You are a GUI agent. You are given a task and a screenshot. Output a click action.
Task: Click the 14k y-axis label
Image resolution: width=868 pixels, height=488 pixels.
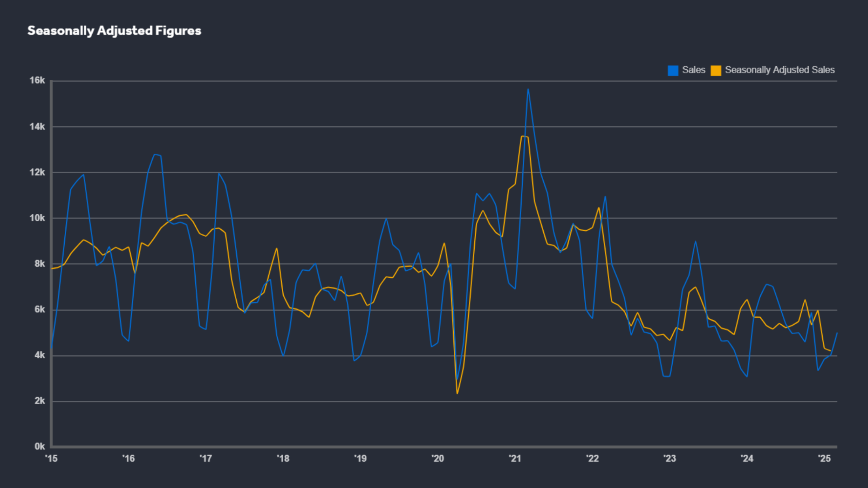tap(37, 127)
